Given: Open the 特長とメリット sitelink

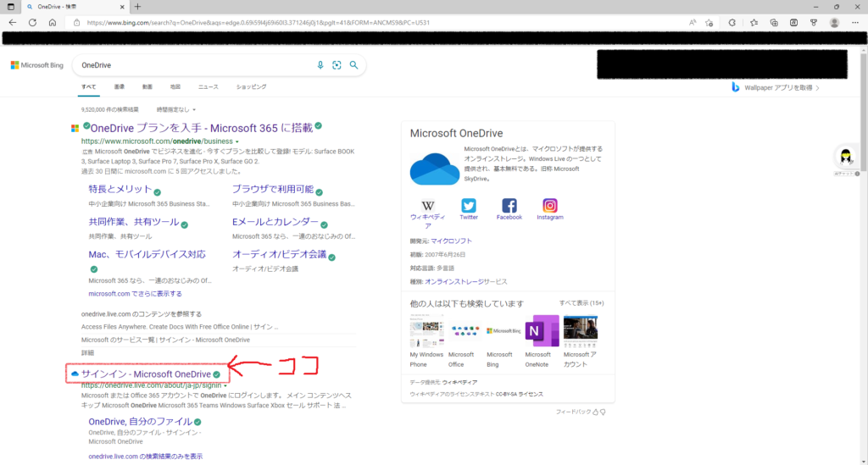Looking at the screenshot, I should pos(120,189).
